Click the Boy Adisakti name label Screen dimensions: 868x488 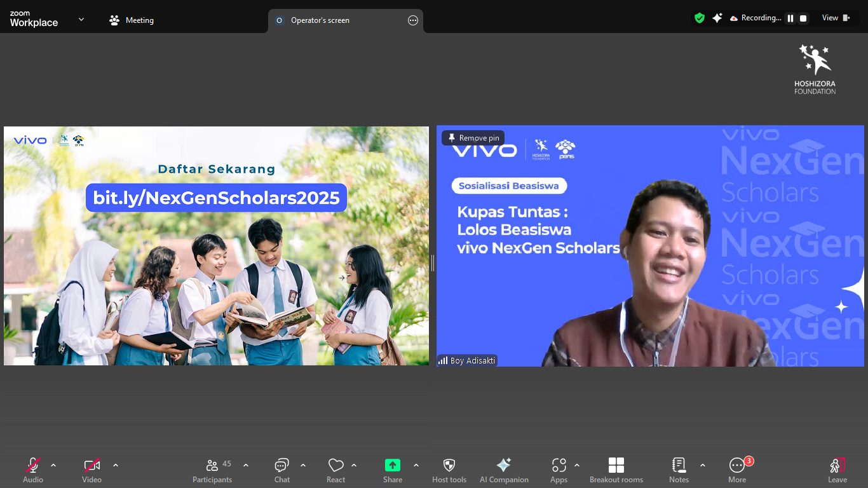tap(467, 360)
